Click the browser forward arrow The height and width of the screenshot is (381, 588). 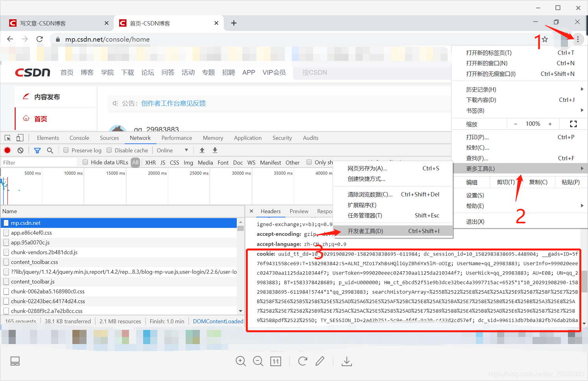pyautogui.click(x=25, y=39)
